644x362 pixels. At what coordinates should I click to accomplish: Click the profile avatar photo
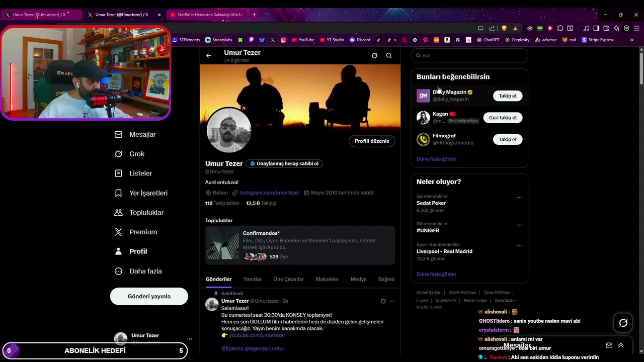229,130
